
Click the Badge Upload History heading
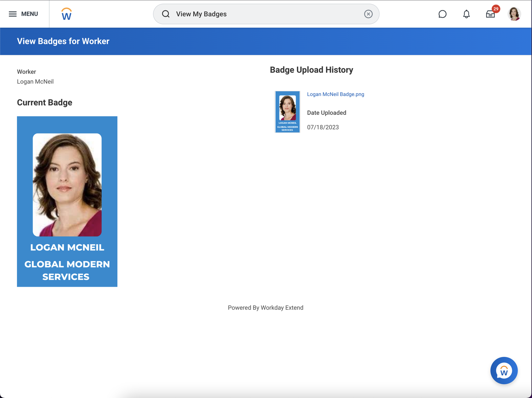click(311, 70)
